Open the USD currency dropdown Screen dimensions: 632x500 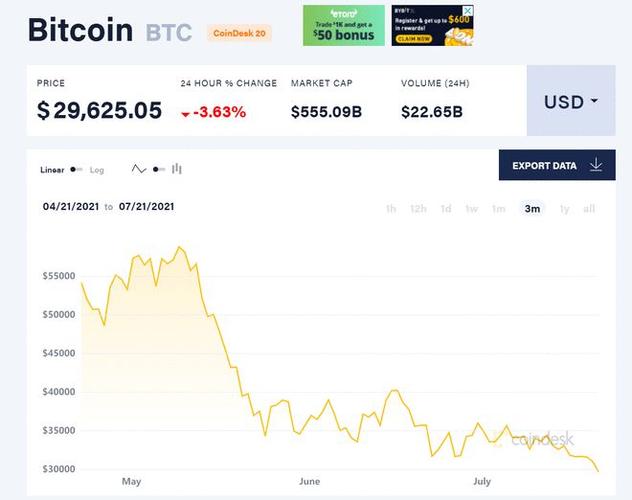point(571,102)
